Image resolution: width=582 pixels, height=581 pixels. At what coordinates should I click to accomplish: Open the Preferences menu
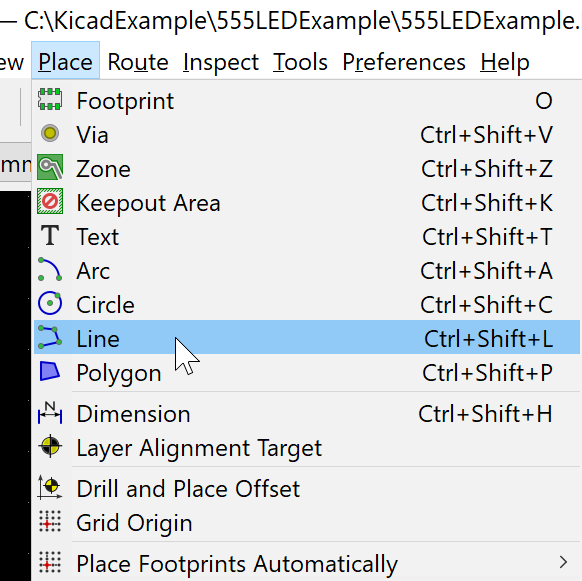pyautogui.click(x=404, y=61)
